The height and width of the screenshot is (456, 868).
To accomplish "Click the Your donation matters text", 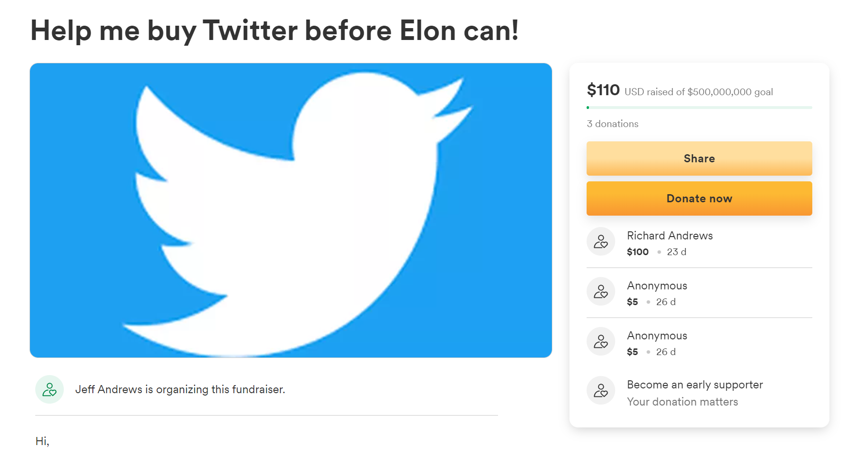I will click(x=682, y=402).
